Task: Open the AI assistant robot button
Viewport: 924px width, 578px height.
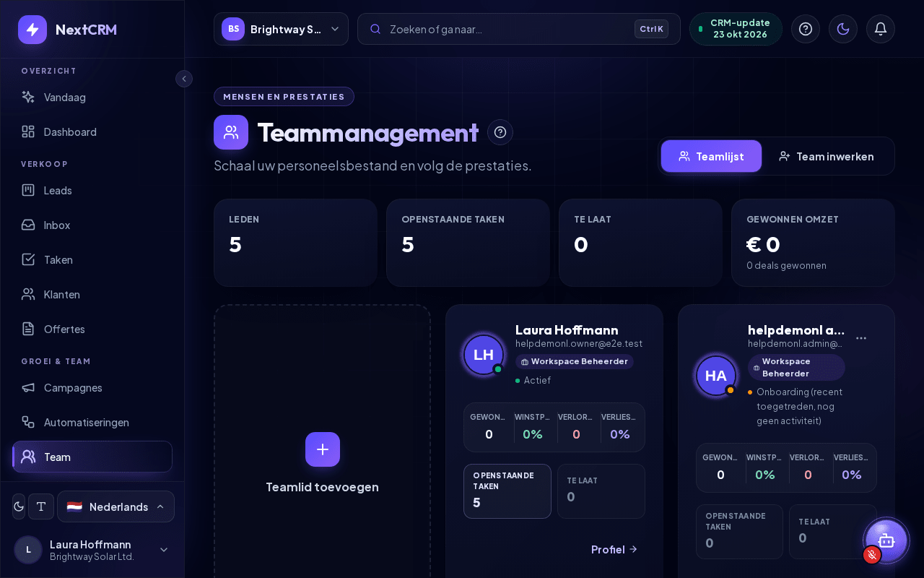Action: coord(886,540)
